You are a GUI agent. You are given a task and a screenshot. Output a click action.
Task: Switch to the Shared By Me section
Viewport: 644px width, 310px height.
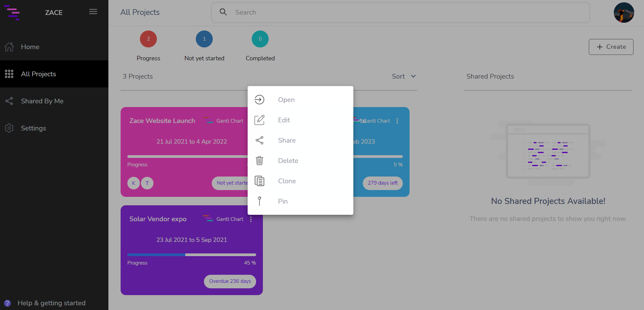click(x=42, y=101)
